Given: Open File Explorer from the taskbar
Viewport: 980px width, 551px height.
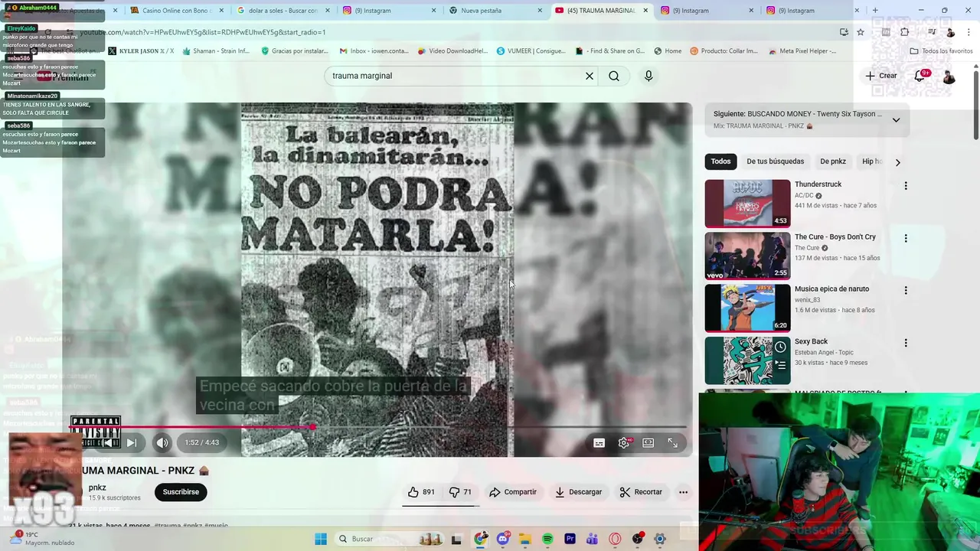Looking at the screenshot, I should pyautogui.click(x=525, y=539).
